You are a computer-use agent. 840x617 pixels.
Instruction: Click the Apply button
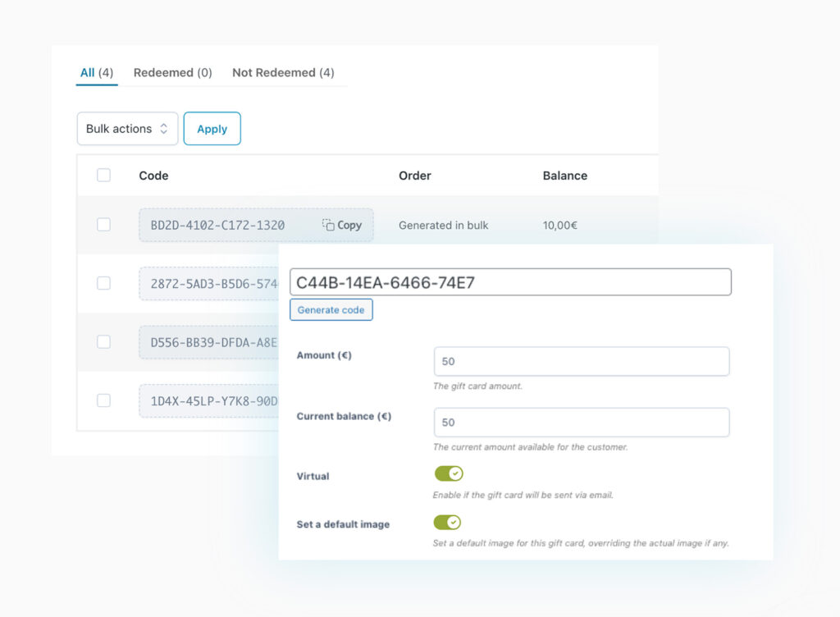(x=212, y=128)
